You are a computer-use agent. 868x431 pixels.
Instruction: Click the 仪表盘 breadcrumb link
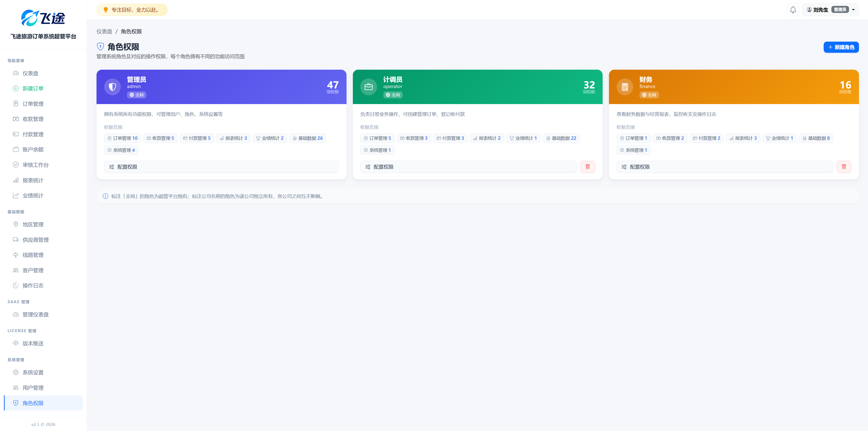[104, 31]
